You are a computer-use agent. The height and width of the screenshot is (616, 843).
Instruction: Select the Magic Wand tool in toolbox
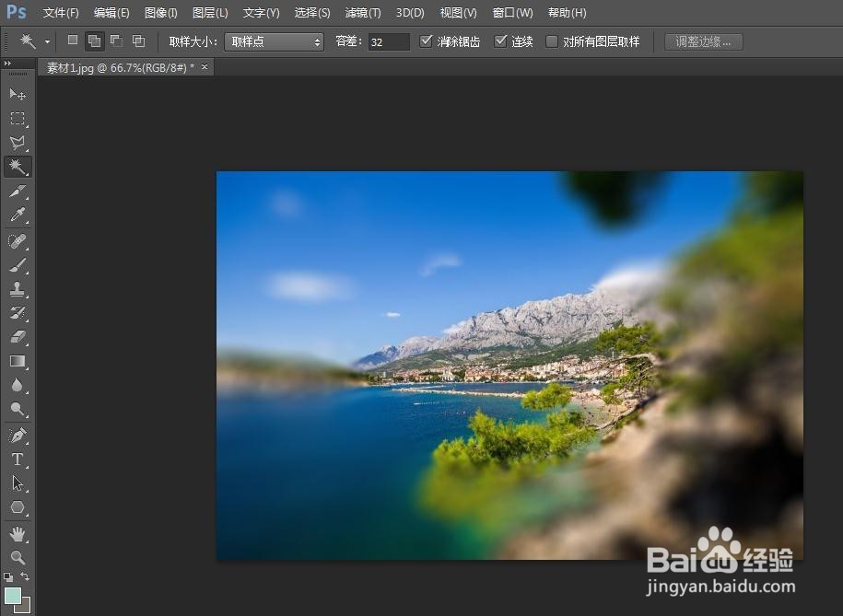pos(18,167)
